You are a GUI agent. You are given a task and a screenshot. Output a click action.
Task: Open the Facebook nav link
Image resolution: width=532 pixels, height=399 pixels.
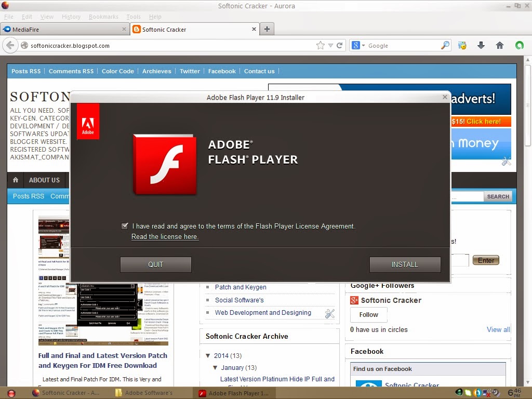(x=222, y=71)
